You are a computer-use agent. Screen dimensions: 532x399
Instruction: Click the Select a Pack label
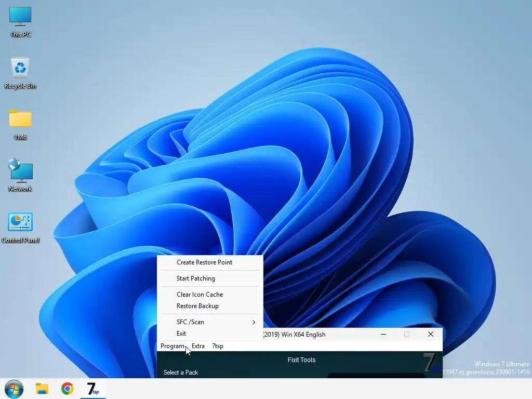coord(181,373)
